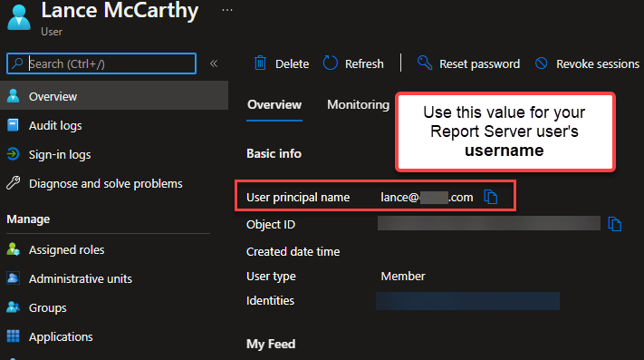Click the Revoke sessions circle-slash icon

click(542, 63)
